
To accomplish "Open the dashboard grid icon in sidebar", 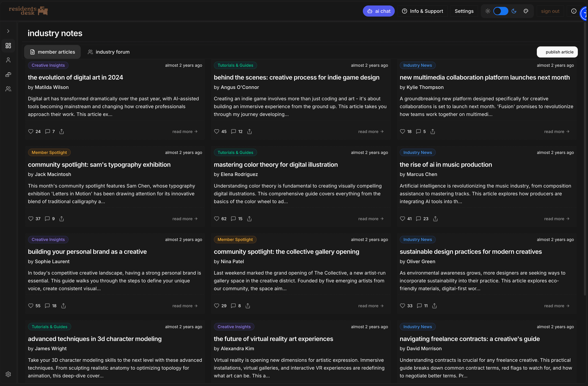I will point(8,46).
